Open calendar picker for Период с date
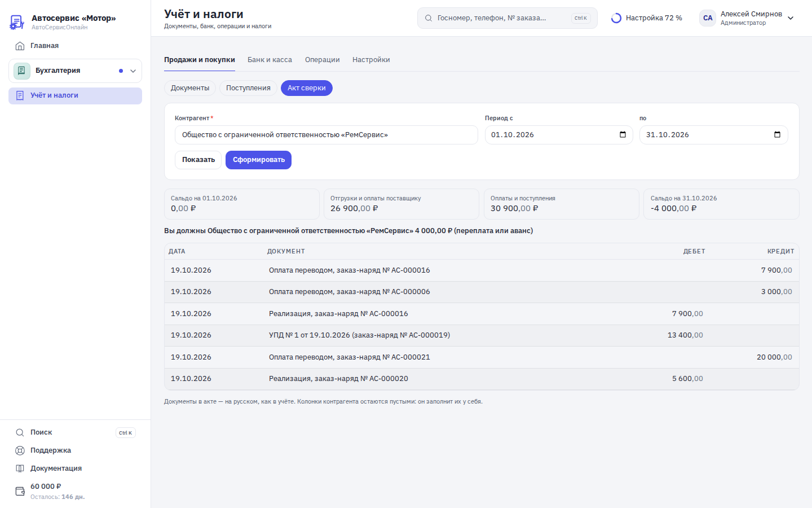Viewport: 812px width, 508px height. pos(623,134)
